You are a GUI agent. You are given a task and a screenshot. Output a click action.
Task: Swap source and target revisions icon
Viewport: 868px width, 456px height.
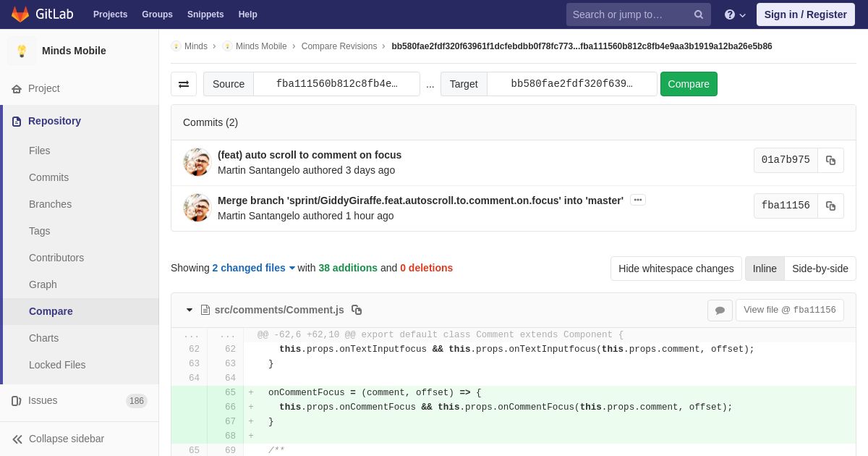(184, 84)
